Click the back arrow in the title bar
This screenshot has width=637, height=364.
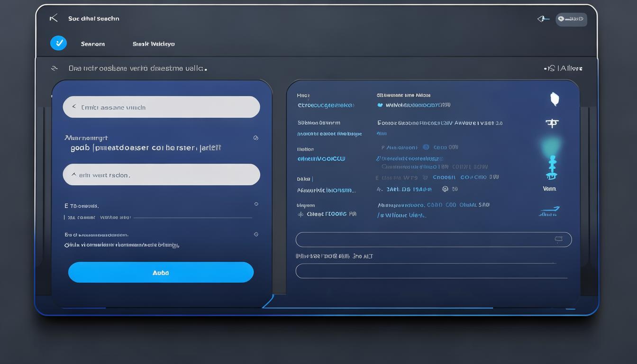(x=54, y=18)
